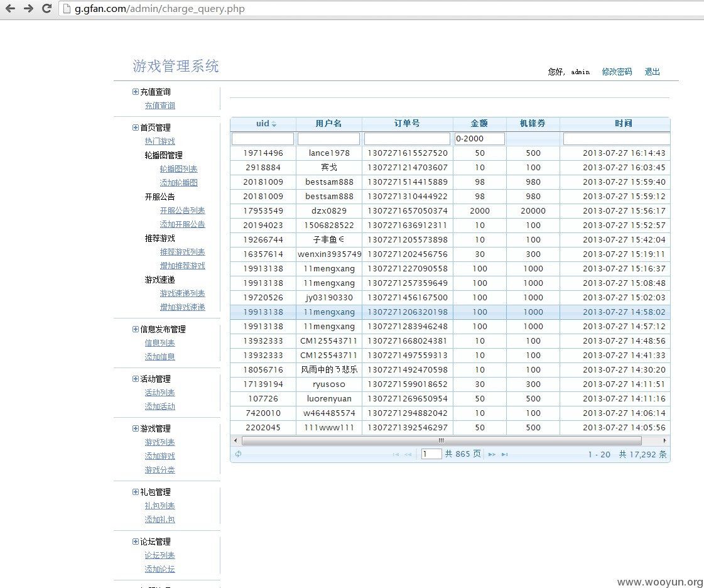Collapse the 充值查询 section plus icon
This screenshot has height=588, width=704.
(x=135, y=92)
